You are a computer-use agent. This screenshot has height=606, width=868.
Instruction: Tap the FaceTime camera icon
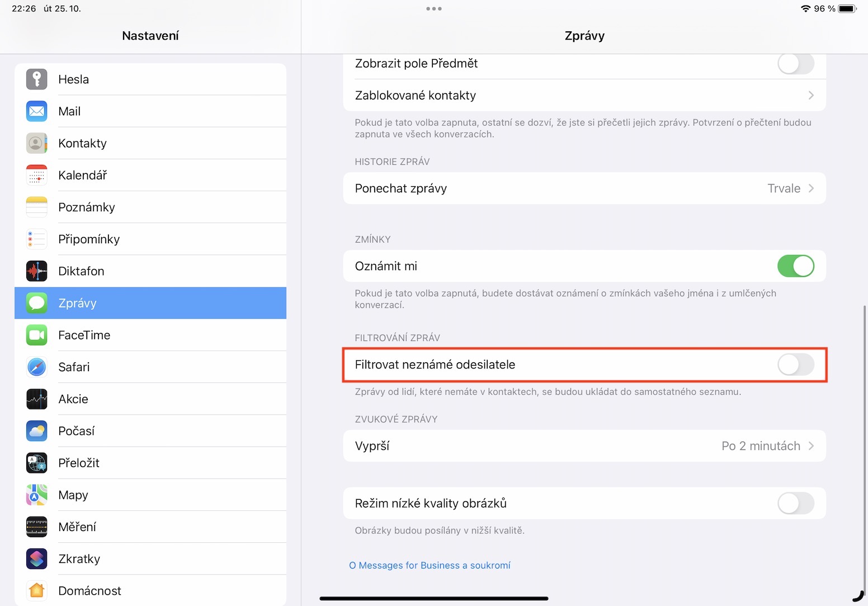coord(37,335)
